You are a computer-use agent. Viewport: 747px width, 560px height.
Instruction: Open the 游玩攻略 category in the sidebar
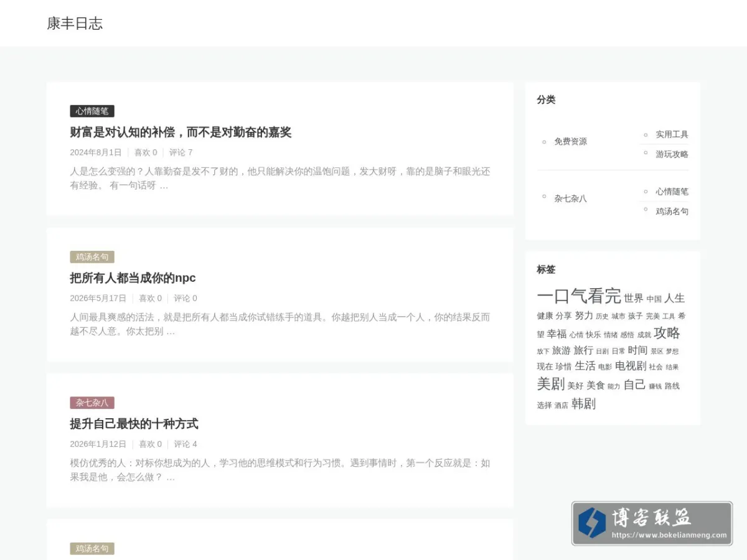[x=672, y=154]
